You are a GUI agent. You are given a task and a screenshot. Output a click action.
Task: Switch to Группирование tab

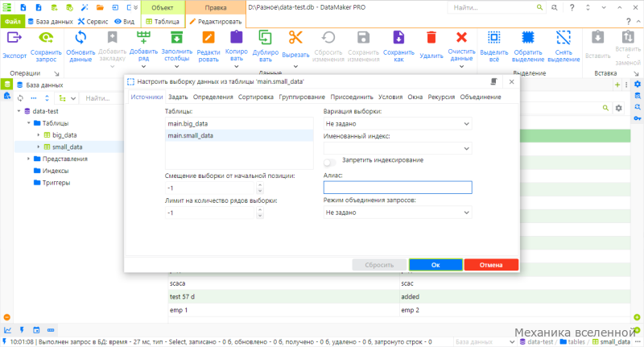coord(302,97)
